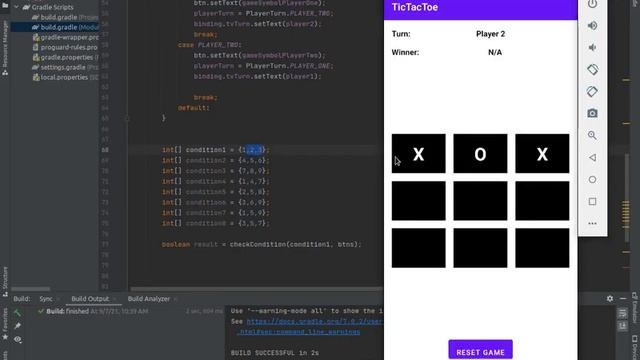Open emulator extended controls three-dots
The image size is (640, 360).
click(592, 224)
